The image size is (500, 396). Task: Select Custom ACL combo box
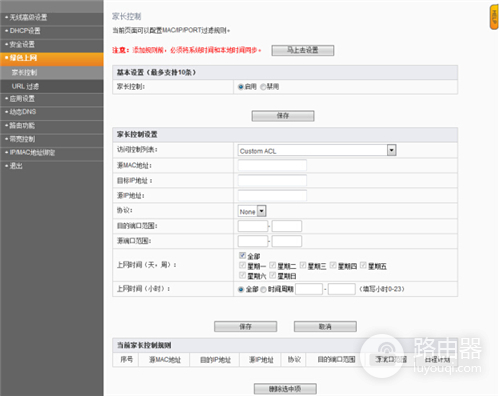[317, 150]
